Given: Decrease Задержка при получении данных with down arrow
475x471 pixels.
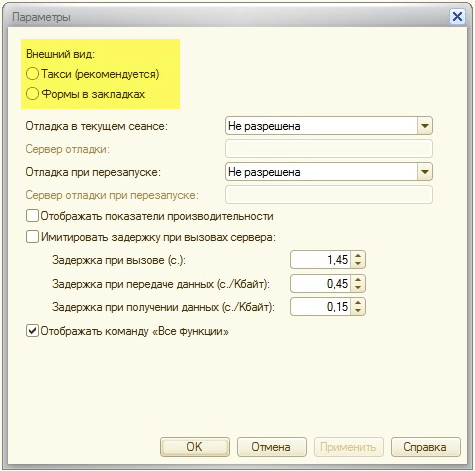Looking at the screenshot, I should [358, 310].
